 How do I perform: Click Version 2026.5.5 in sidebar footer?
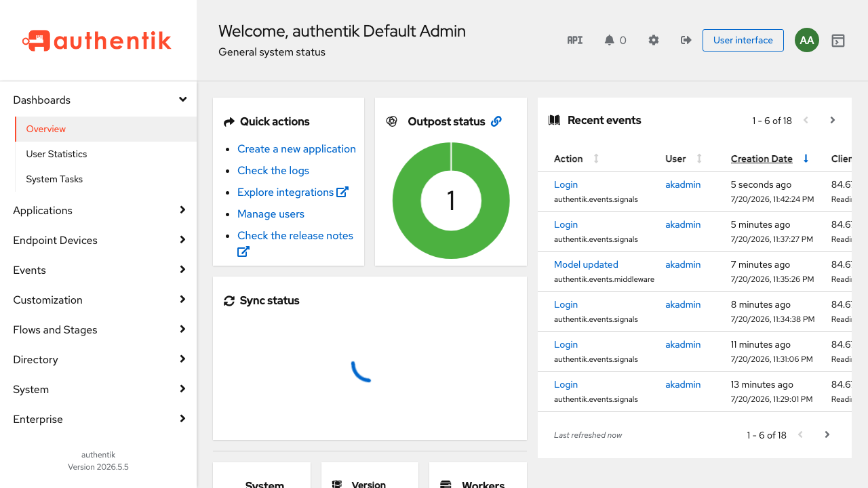[x=98, y=467]
